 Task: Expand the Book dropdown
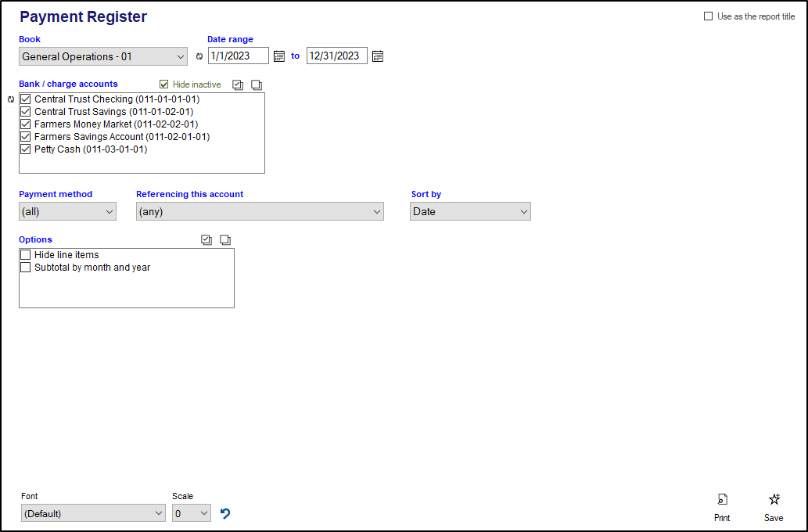[x=103, y=56]
